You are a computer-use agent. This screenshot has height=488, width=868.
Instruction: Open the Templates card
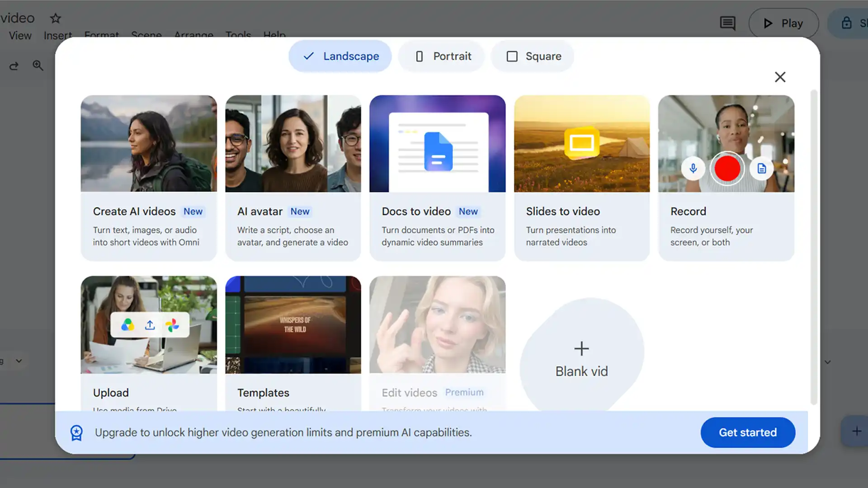coord(293,343)
